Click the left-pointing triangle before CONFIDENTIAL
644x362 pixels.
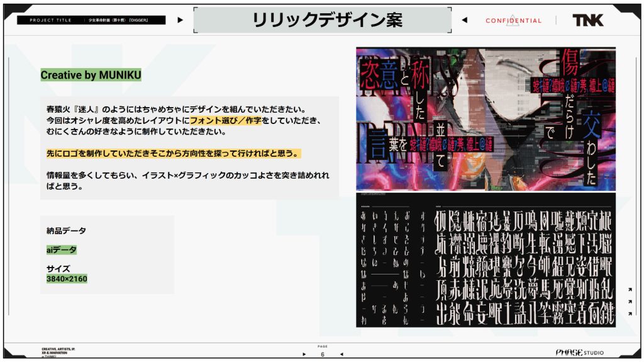pos(465,20)
